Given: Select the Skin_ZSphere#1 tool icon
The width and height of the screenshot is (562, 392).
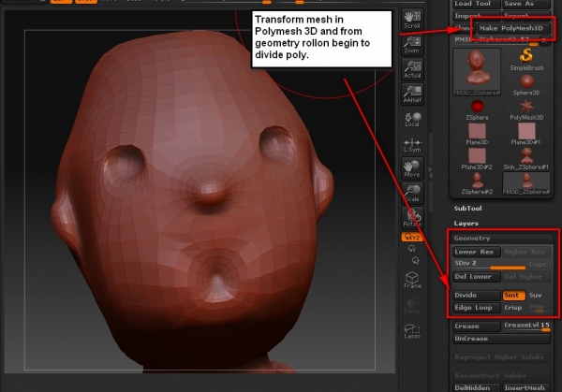Looking at the screenshot, I should [x=526, y=159].
